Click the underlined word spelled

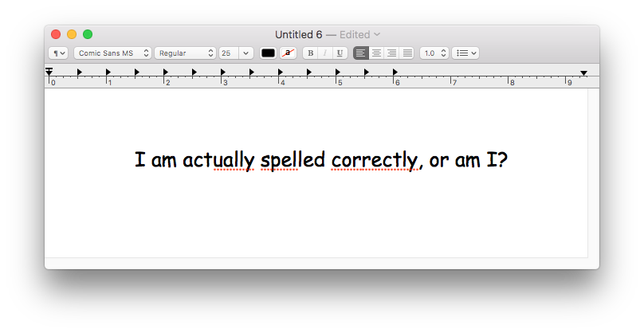(293, 159)
